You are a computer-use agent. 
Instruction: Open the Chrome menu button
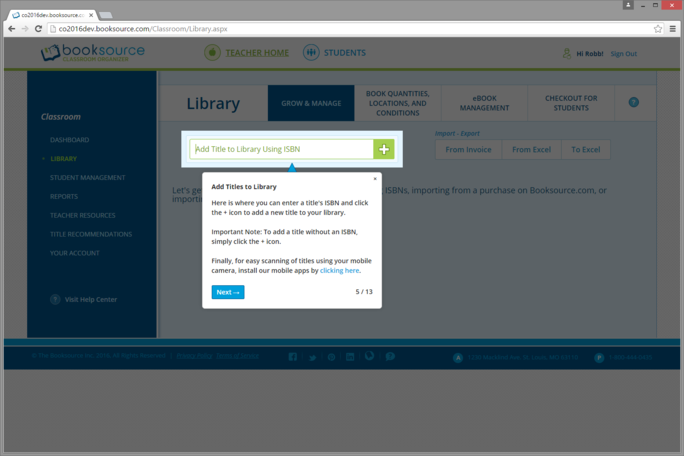coord(672,29)
